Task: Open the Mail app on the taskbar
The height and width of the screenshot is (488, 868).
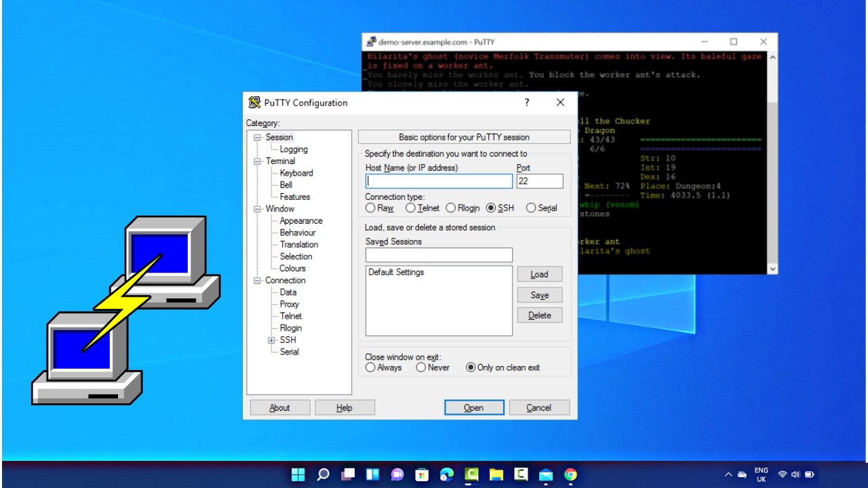Action: 546,475
